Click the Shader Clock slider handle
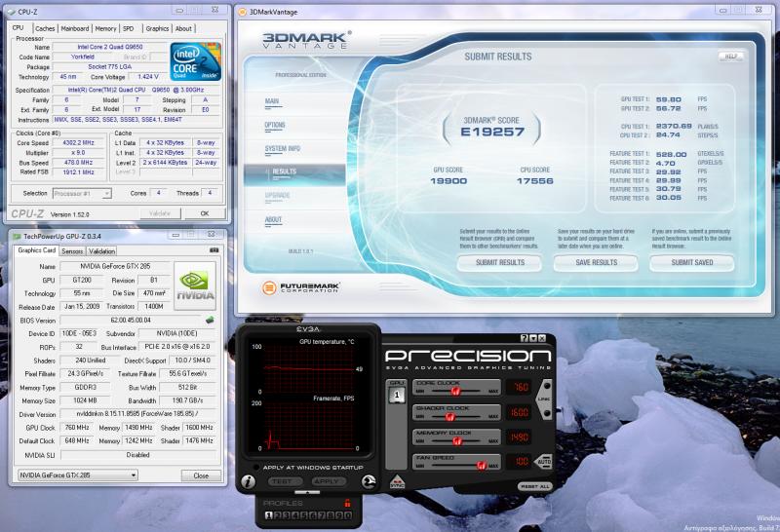This screenshot has width=780, height=532. 450,416
